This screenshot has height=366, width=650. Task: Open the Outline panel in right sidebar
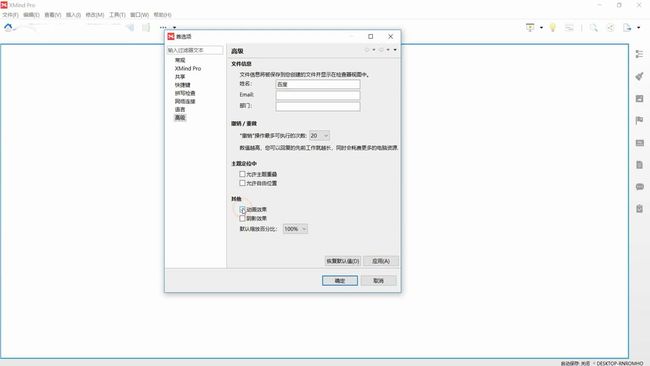pyautogui.click(x=639, y=54)
